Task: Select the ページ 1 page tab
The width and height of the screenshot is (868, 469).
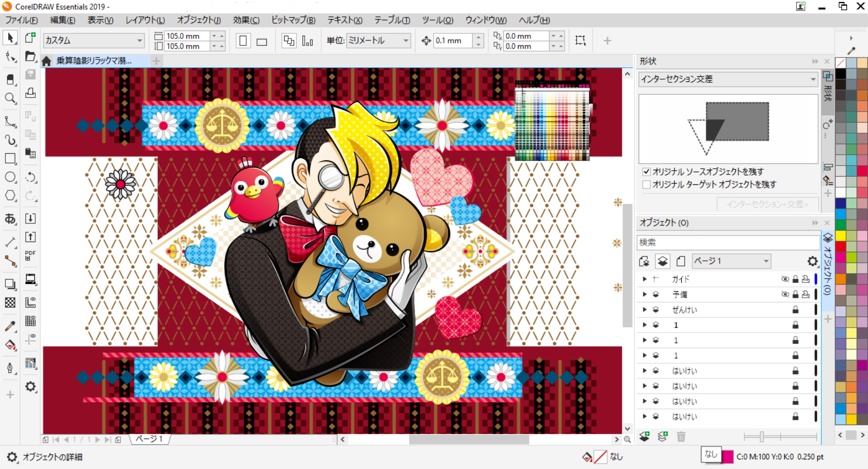Action: [x=150, y=439]
